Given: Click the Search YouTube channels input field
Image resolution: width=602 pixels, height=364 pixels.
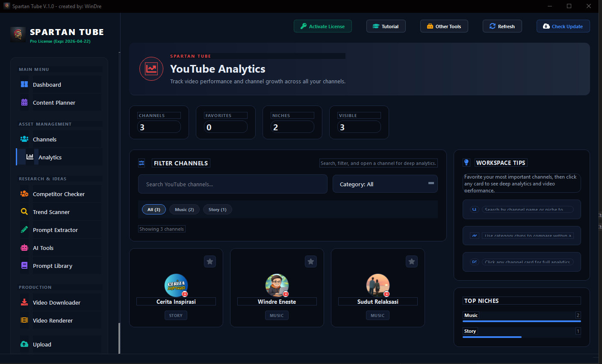Looking at the screenshot, I should (233, 184).
